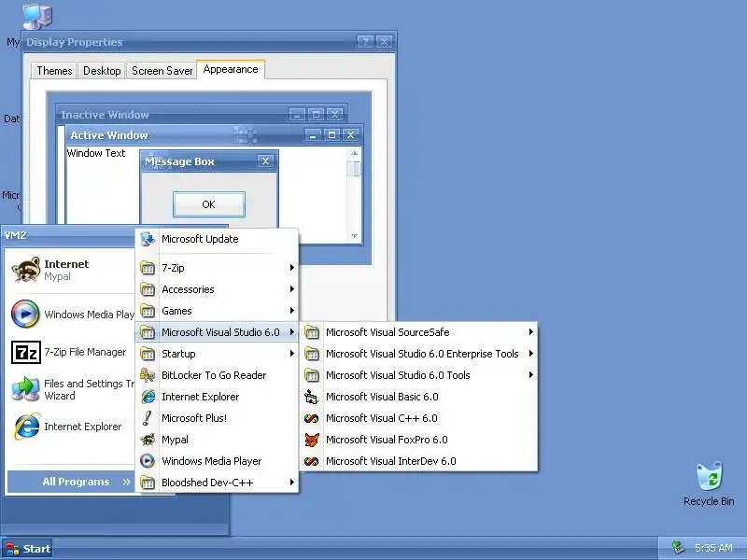Open Microsoft Plus! from All Programs

[x=218, y=418]
